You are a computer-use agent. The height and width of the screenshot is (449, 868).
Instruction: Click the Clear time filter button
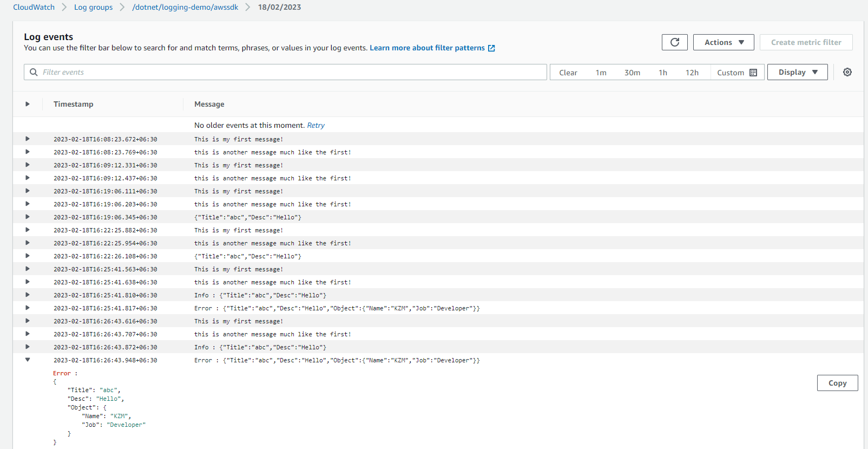tap(568, 73)
